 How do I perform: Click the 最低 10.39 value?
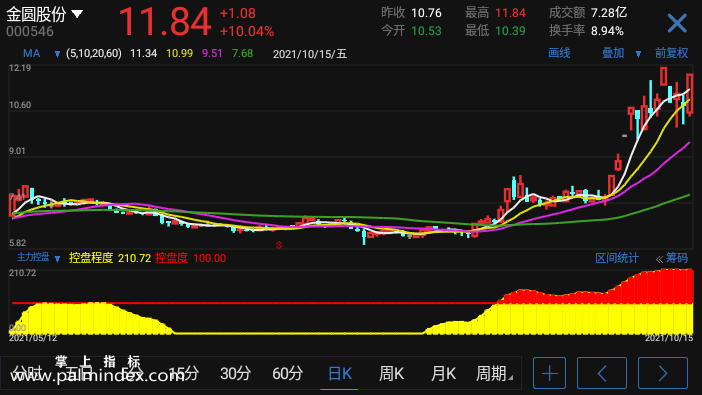point(510,31)
